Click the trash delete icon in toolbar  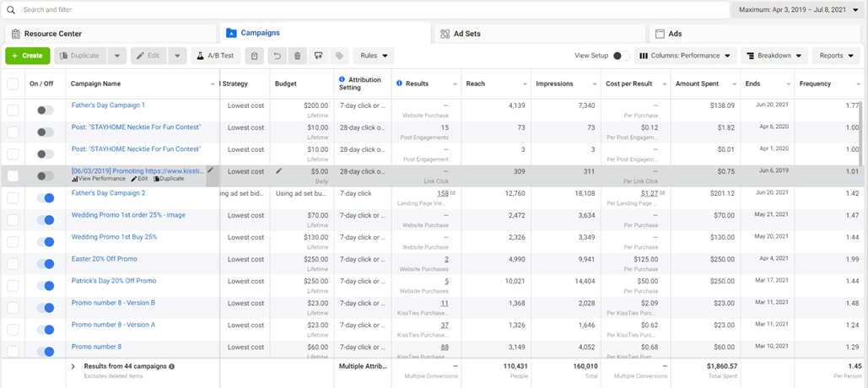(297, 56)
